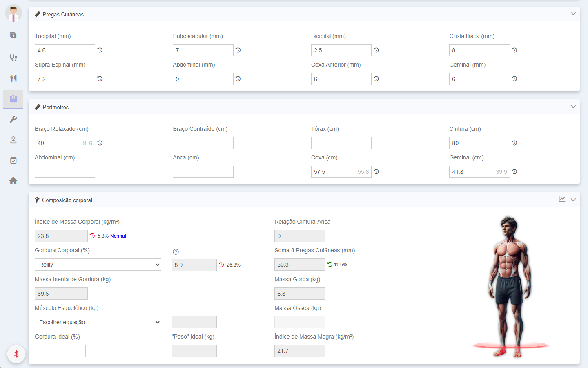Click the Abdominal (cm) perimeter input
Viewport: 588px width, 368px height.
pyautogui.click(x=65, y=172)
